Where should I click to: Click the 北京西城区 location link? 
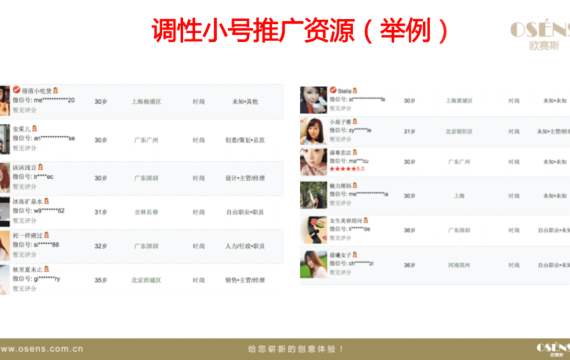146,280
